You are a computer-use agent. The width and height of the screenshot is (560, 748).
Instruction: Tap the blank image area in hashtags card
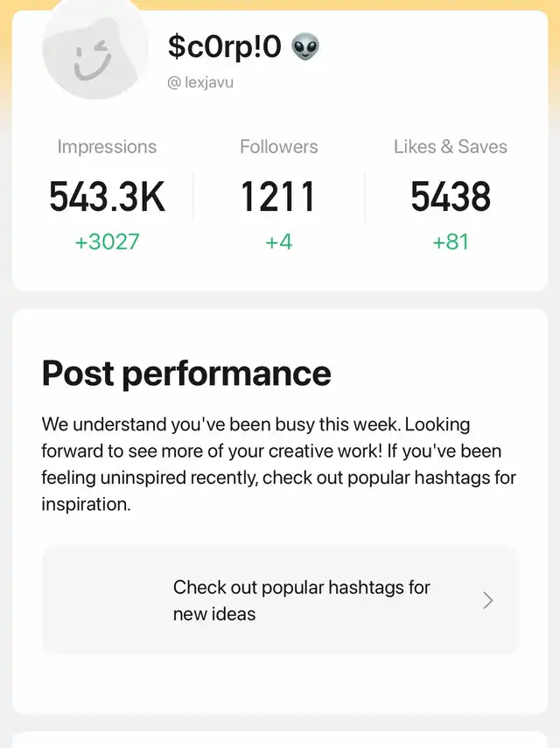(x=107, y=600)
